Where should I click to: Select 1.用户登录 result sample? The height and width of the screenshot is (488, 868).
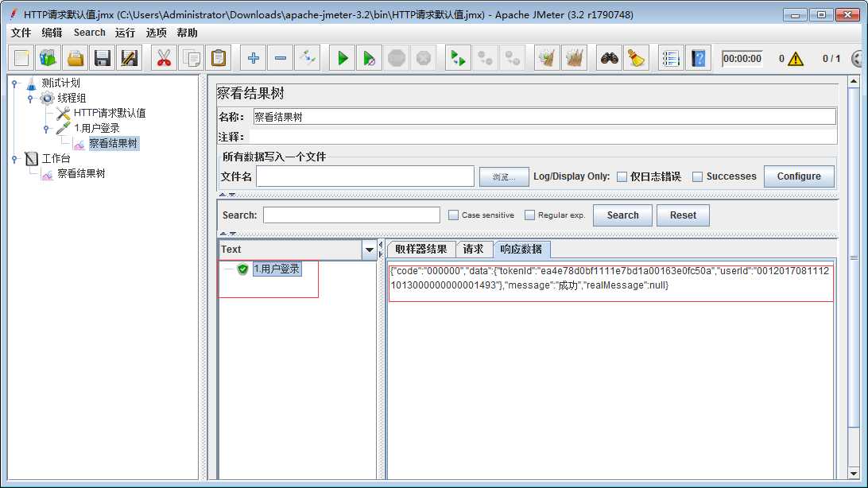coord(277,269)
